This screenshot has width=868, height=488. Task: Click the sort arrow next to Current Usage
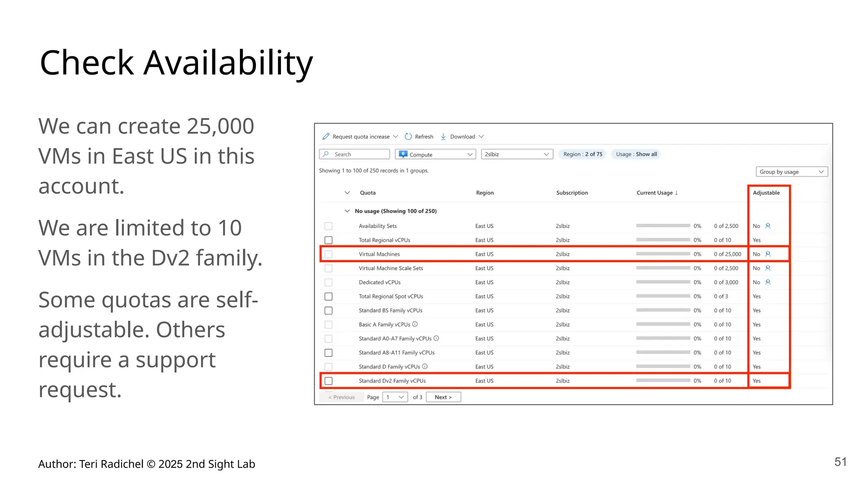click(676, 193)
